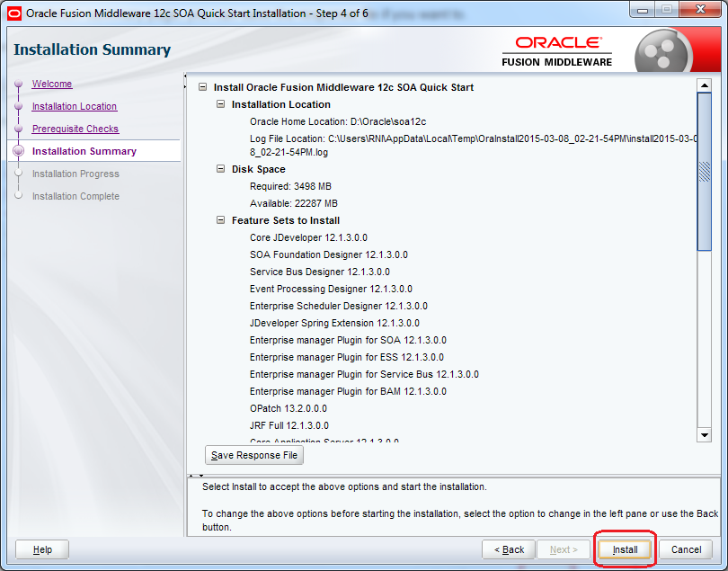Select the Core JDeveloper 12.1.3.0.0 entry
728x571 pixels.
[307, 236]
